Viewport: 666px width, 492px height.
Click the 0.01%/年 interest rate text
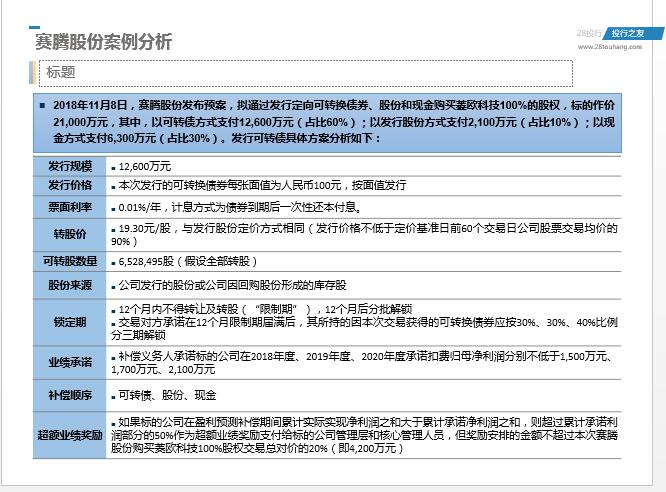click(240, 207)
